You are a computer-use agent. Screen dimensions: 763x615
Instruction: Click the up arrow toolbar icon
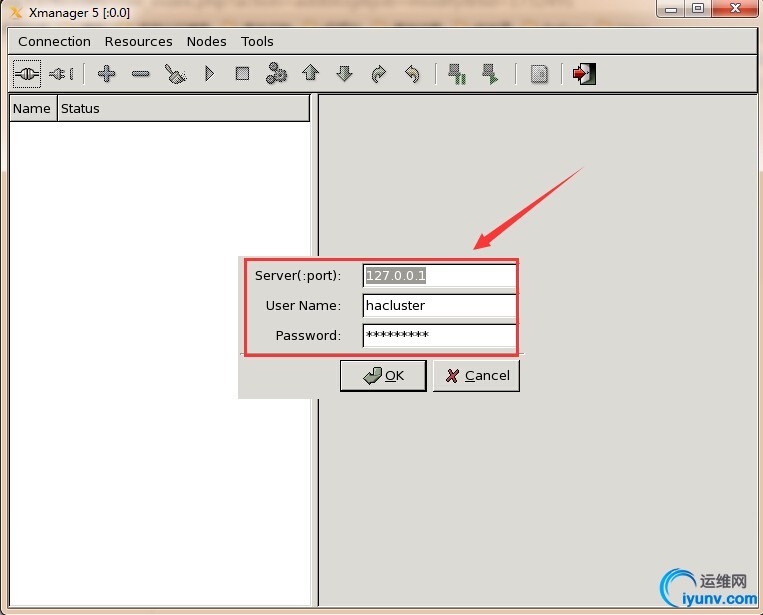coord(310,73)
